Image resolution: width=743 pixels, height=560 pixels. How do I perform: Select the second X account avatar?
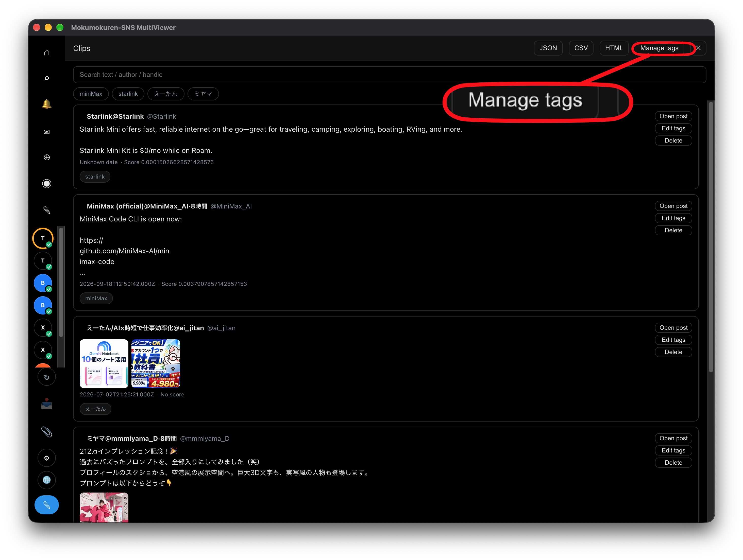43,350
